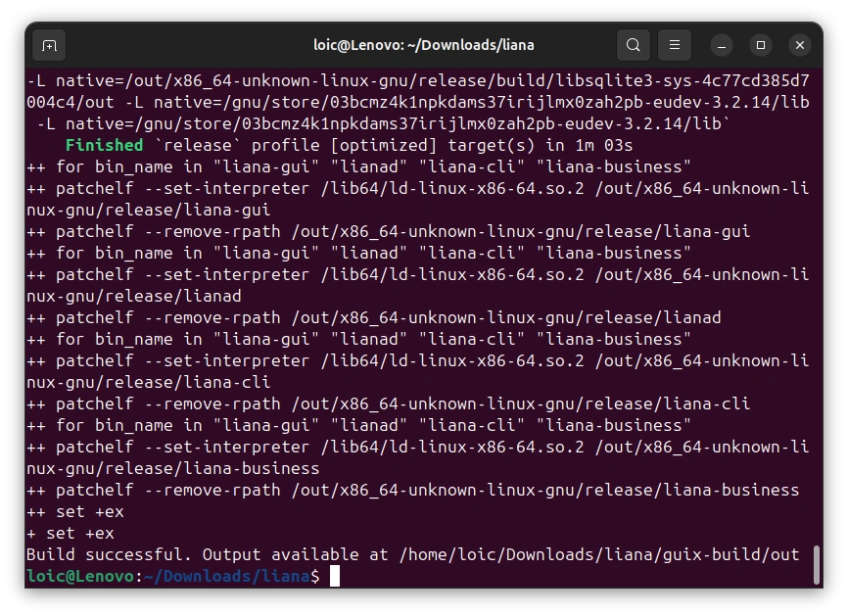This screenshot has width=848, height=616.
Task: Click the remove-rpath line ending in liana-business
Action: (412, 490)
